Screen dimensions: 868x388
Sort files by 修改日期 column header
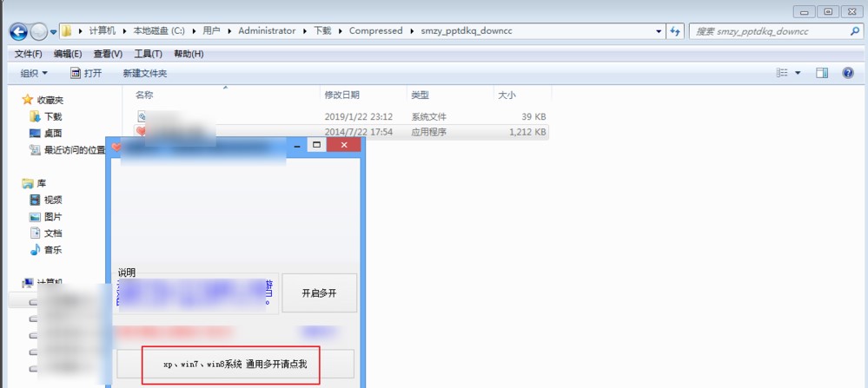click(342, 95)
